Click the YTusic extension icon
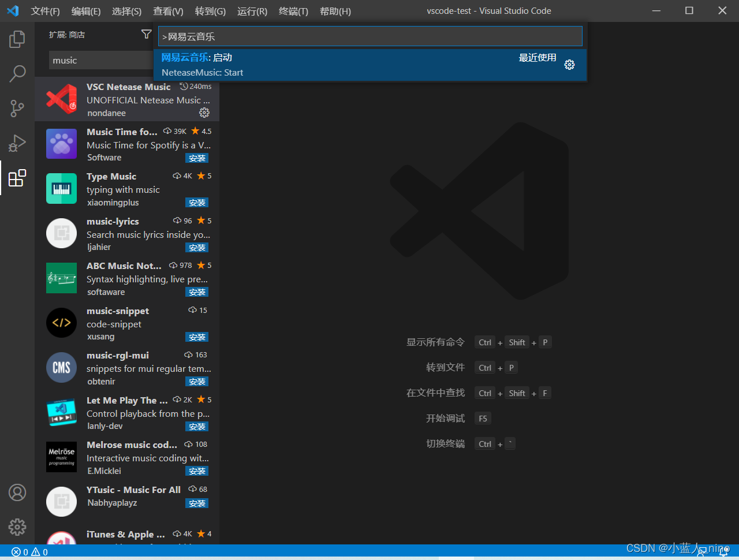The image size is (739, 560). (62, 502)
